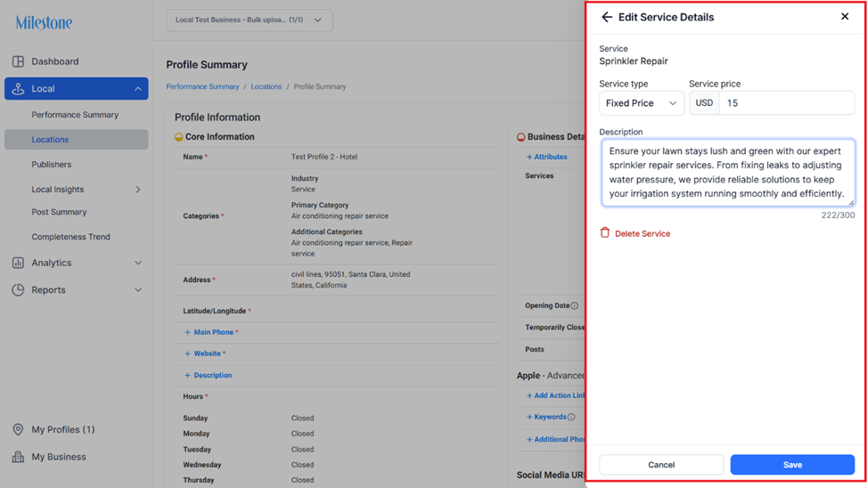Screen dimensions: 868x488
Task: Click the Cancel button
Action: point(661,465)
